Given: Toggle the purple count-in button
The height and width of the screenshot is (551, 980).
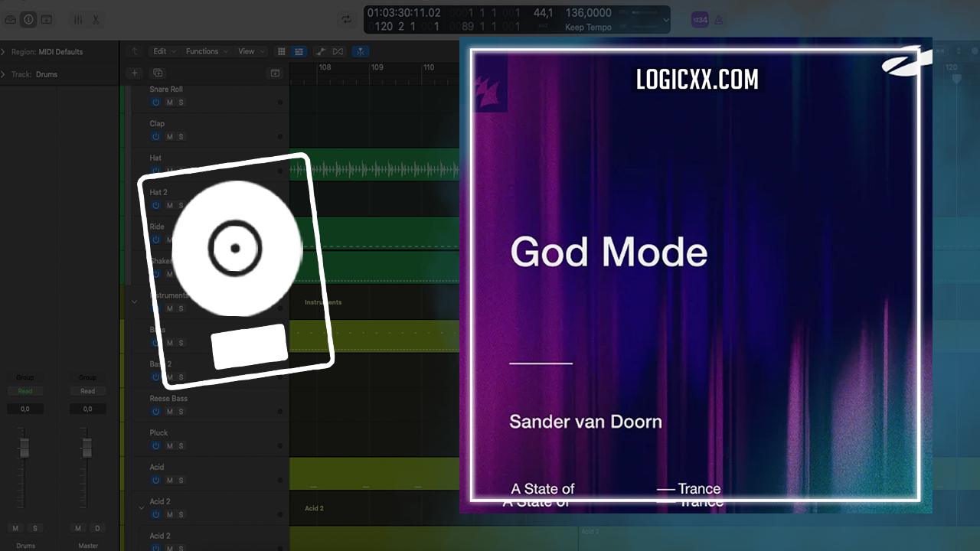Looking at the screenshot, I should pyautogui.click(x=700, y=20).
